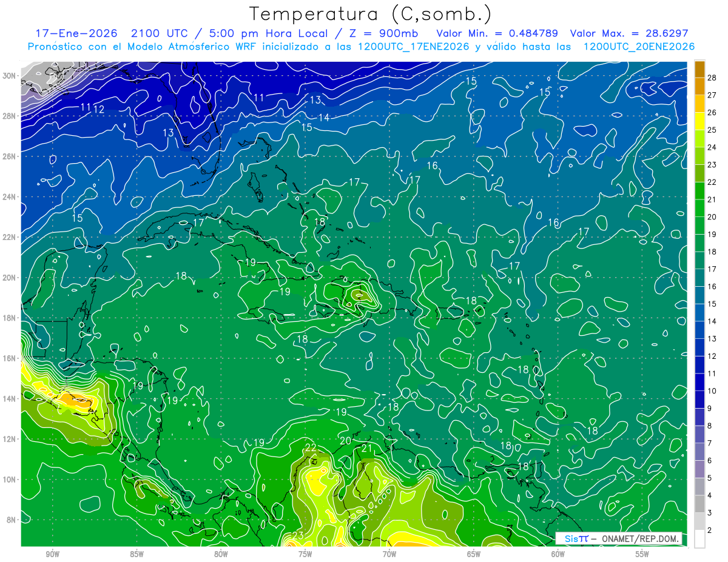Click the legend value label "7"
The height and width of the screenshot is (562, 728).
point(710,443)
